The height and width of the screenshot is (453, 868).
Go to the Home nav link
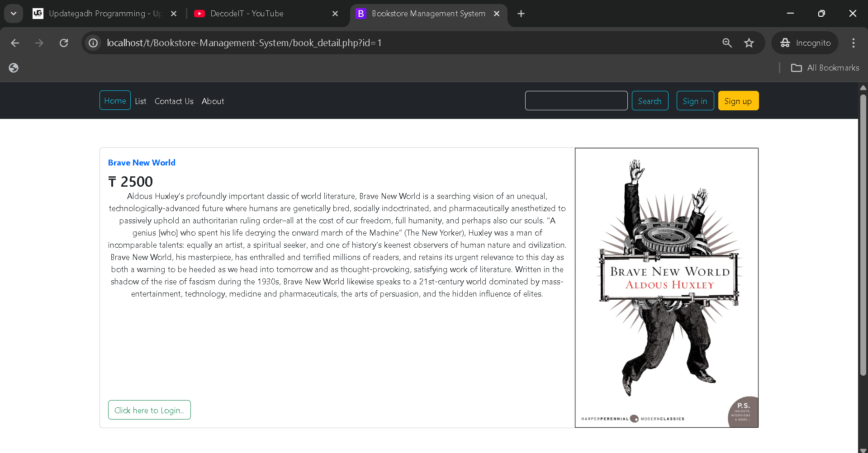pyautogui.click(x=115, y=100)
